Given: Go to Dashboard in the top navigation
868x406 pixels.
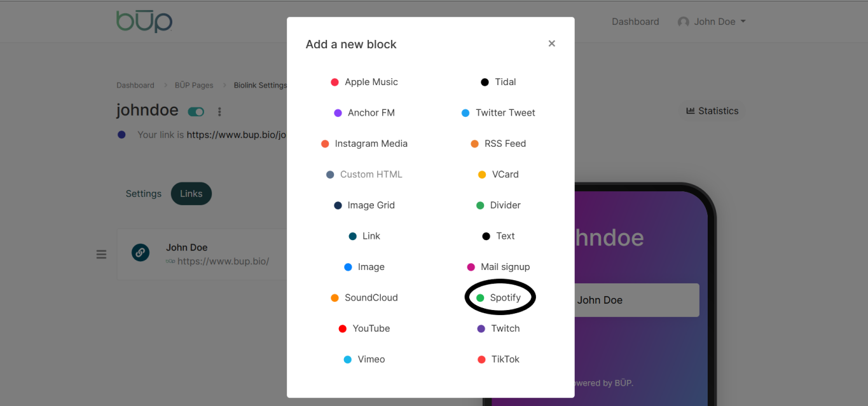Looking at the screenshot, I should 635,22.
